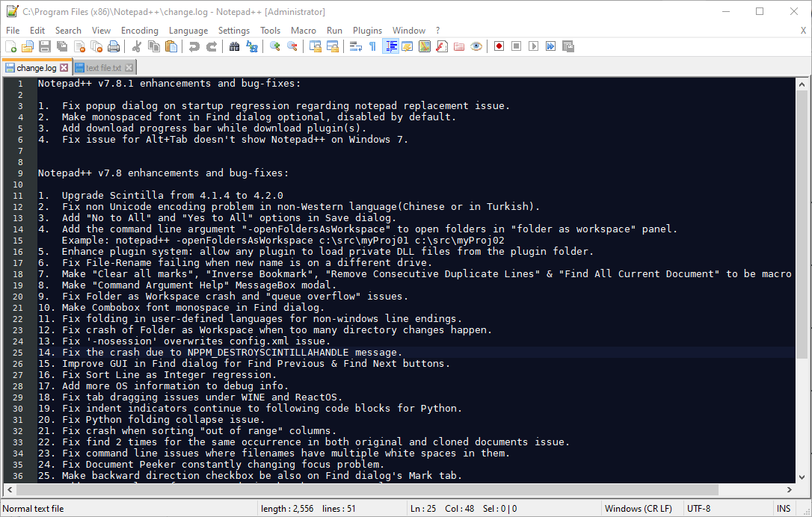Close the change.log tab
This screenshot has height=517, width=812.
64,68
